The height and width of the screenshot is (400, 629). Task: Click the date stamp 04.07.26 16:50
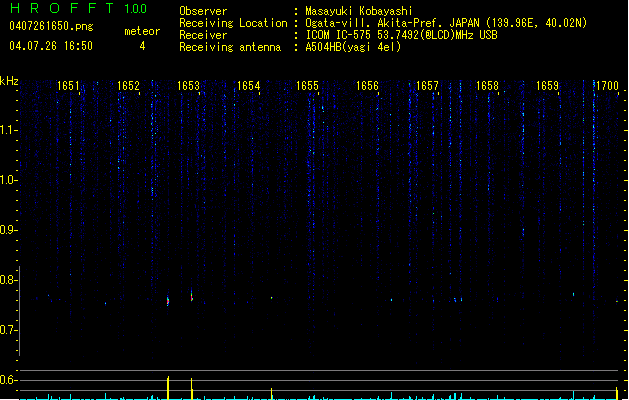pos(51,46)
